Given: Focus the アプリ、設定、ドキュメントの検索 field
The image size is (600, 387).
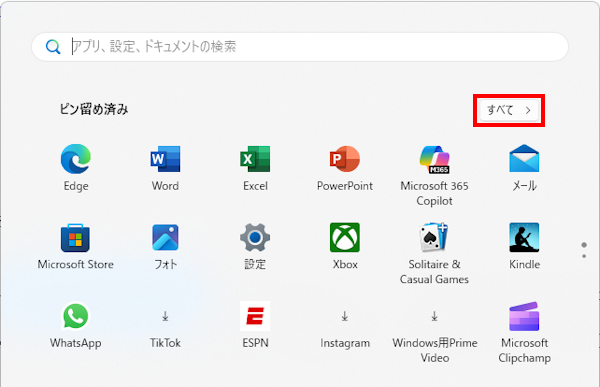Looking at the screenshot, I should 300,47.
